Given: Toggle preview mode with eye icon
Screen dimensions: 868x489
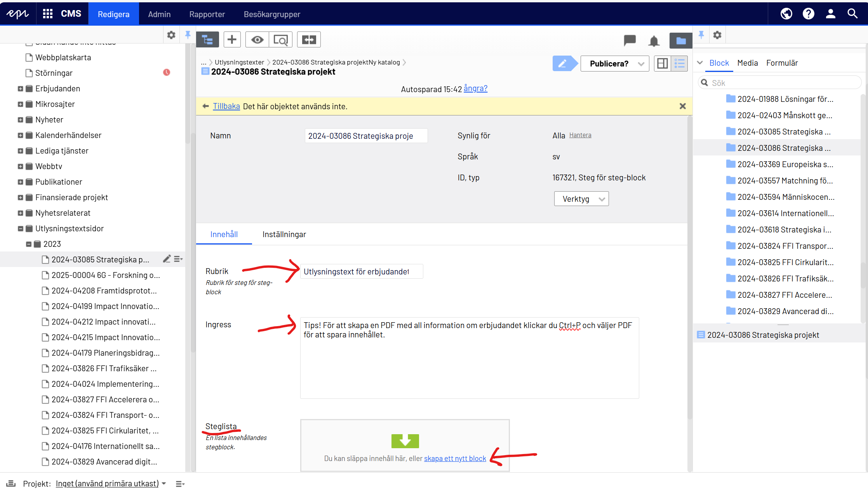Looking at the screenshot, I should tap(257, 40).
